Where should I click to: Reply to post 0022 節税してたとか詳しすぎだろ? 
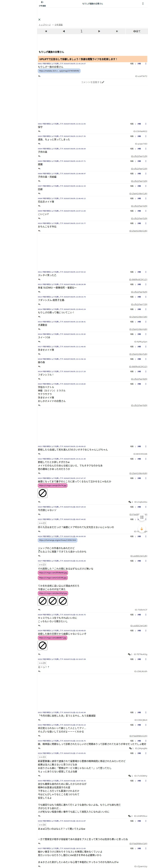[x=39, y=473]
